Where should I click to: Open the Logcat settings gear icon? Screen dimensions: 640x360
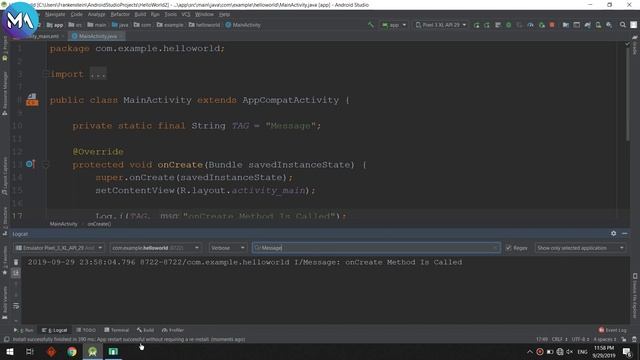pyautogui.click(x=613, y=233)
